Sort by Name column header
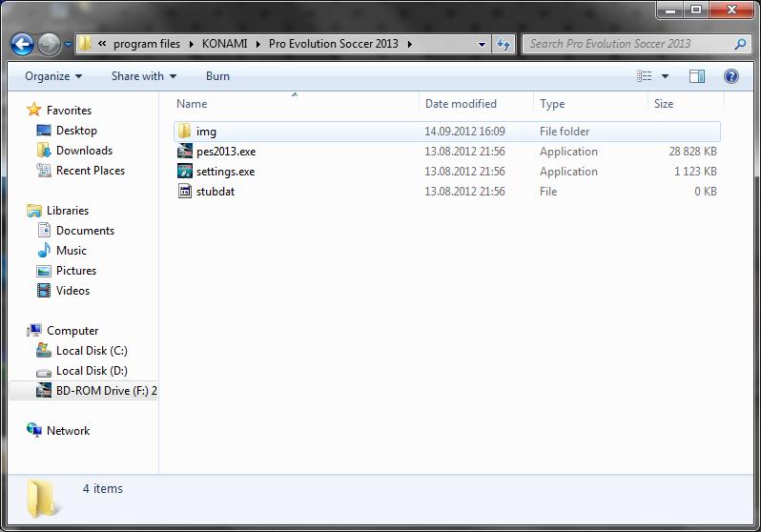 click(x=192, y=104)
